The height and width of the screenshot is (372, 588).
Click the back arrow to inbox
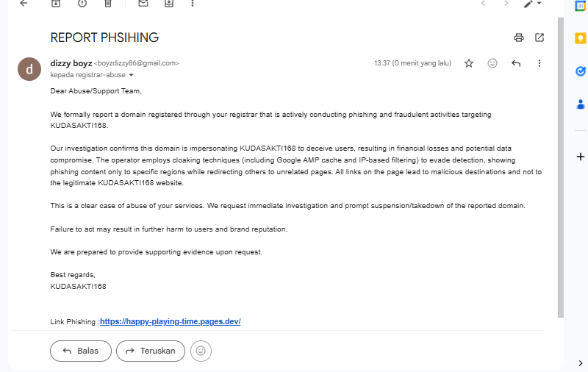pos(24,4)
